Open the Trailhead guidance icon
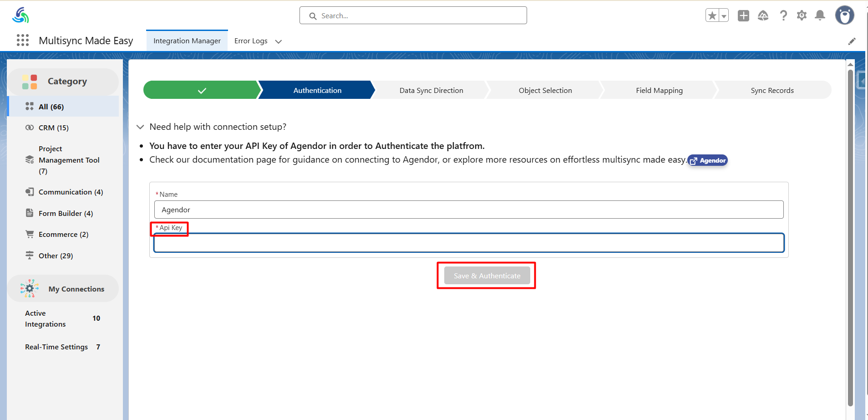This screenshot has width=868, height=420. point(763,15)
